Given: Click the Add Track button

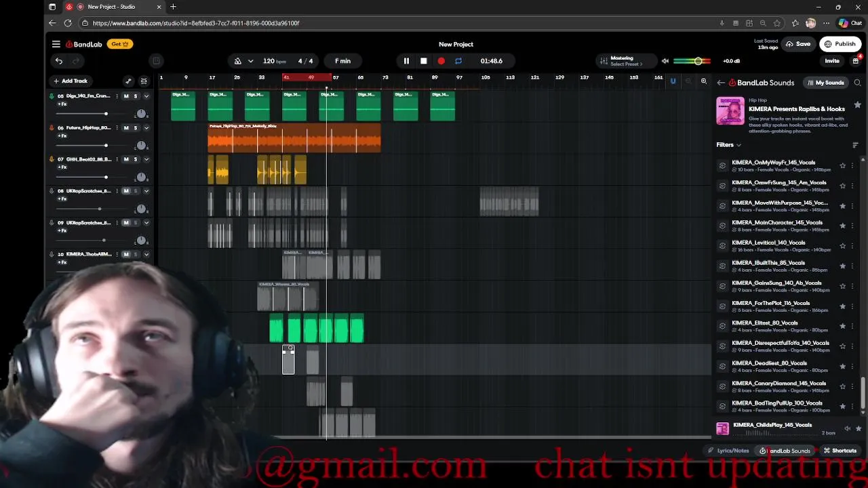Looking at the screenshot, I should tap(71, 81).
